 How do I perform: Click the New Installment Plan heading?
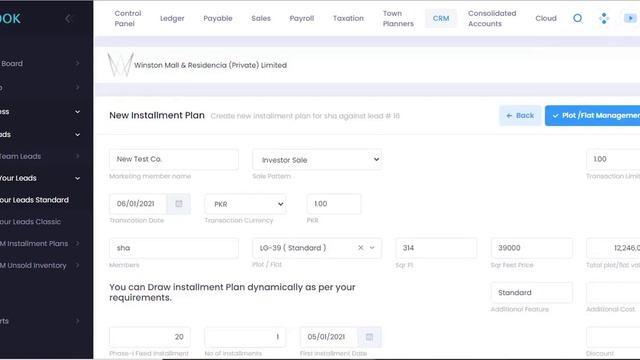click(x=157, y=116)
